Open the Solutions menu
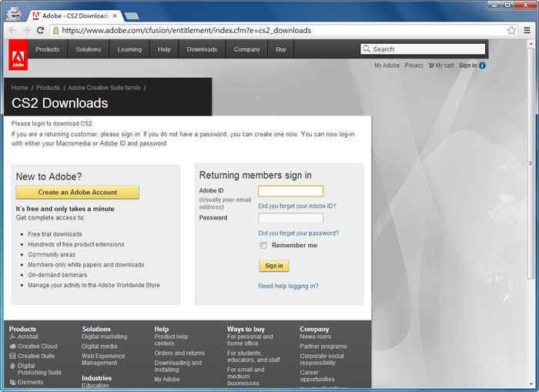The image size is (539, 392). tap(89, 49)
